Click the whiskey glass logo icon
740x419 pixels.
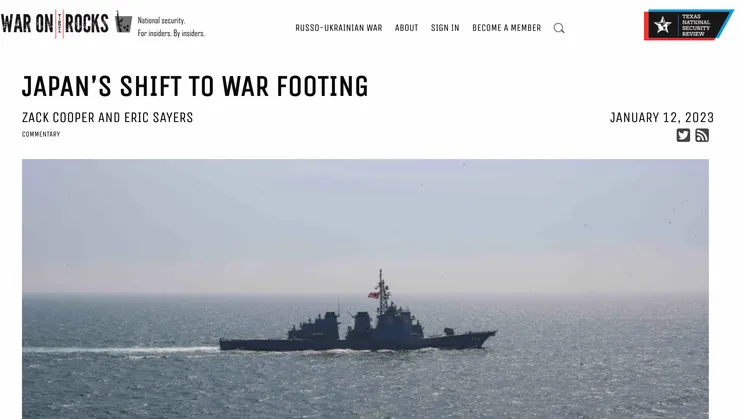pos(123,22)
